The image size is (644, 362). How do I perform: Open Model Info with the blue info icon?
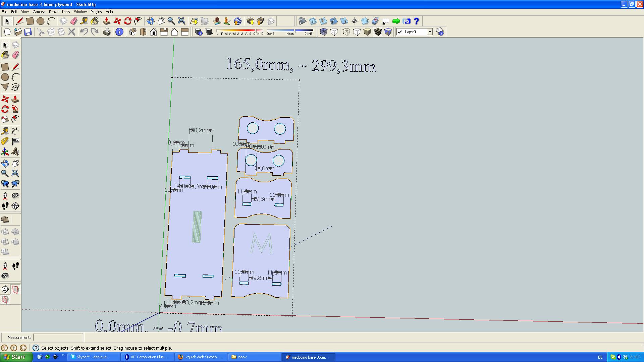point(119,32)
